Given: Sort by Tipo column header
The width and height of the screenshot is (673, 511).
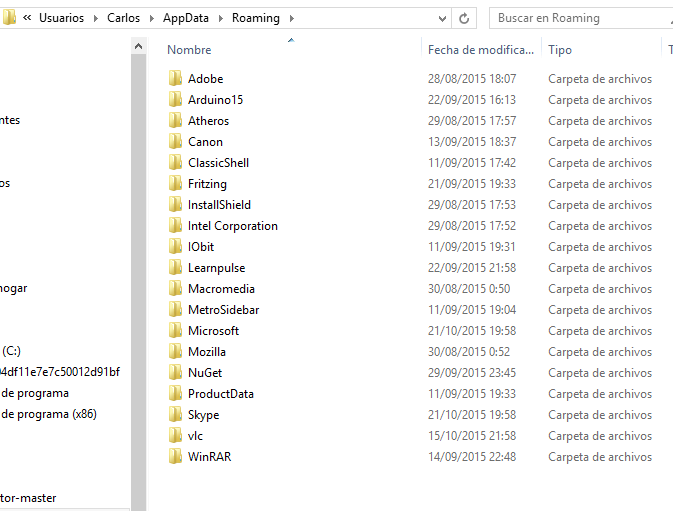Looking at the screenshot, I should click(560, 50).
